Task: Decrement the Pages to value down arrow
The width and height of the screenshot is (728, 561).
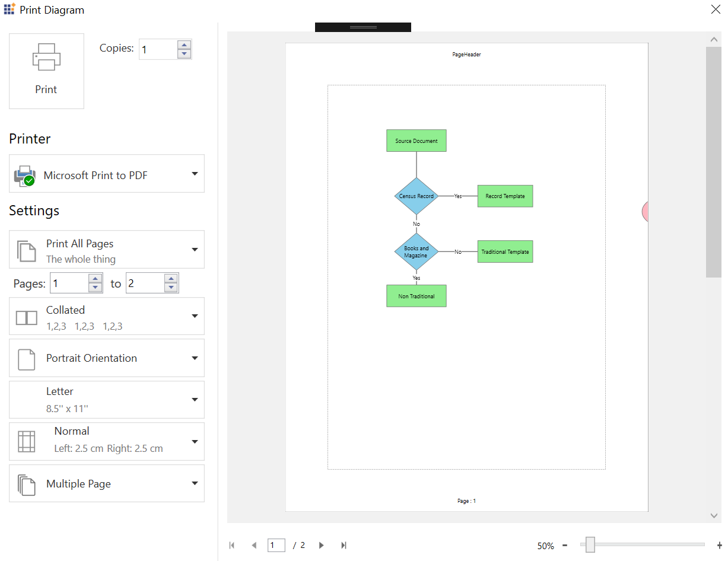Action: (171, 288)
